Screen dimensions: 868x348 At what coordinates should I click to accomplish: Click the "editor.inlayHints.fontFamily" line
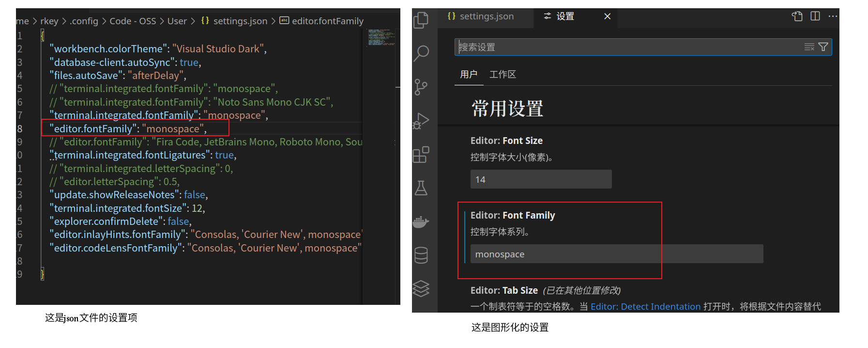(x=206, y=235)
